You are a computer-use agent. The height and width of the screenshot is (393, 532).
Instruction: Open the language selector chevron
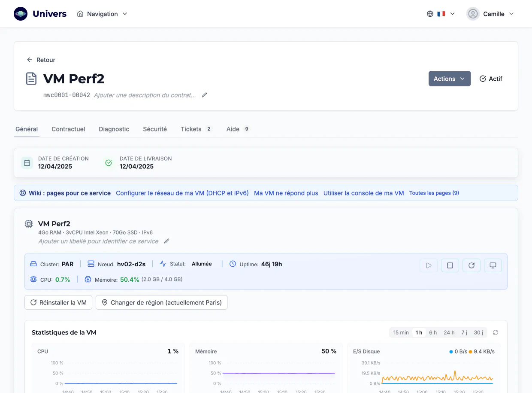pyautogui.click(x=452, y=14)
